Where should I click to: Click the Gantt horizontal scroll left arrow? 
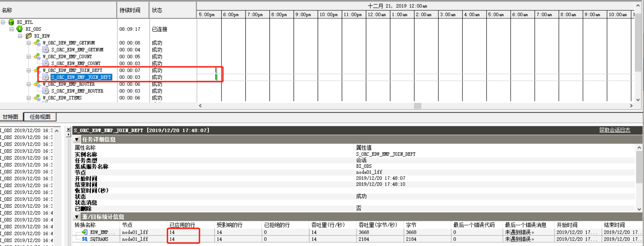[200, 106]
